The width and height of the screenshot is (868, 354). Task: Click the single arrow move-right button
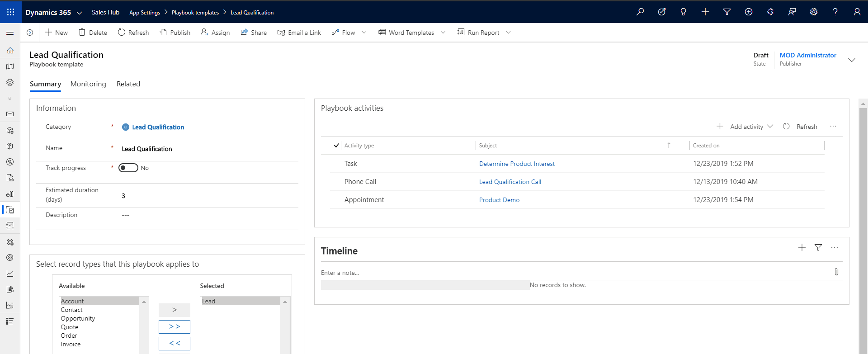[x=175, y=310]
